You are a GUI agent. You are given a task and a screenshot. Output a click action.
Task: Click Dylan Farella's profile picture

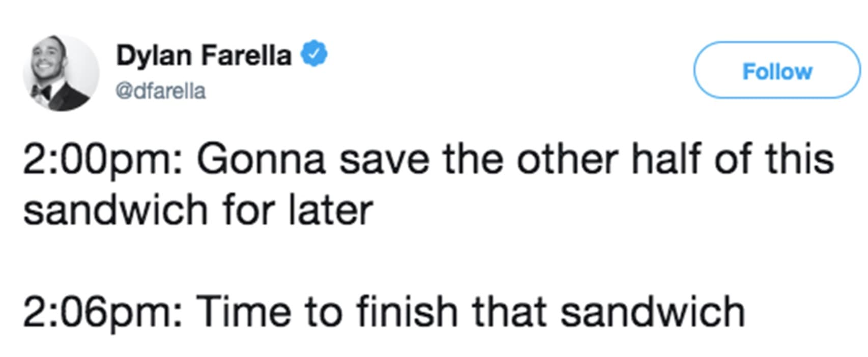61,73
